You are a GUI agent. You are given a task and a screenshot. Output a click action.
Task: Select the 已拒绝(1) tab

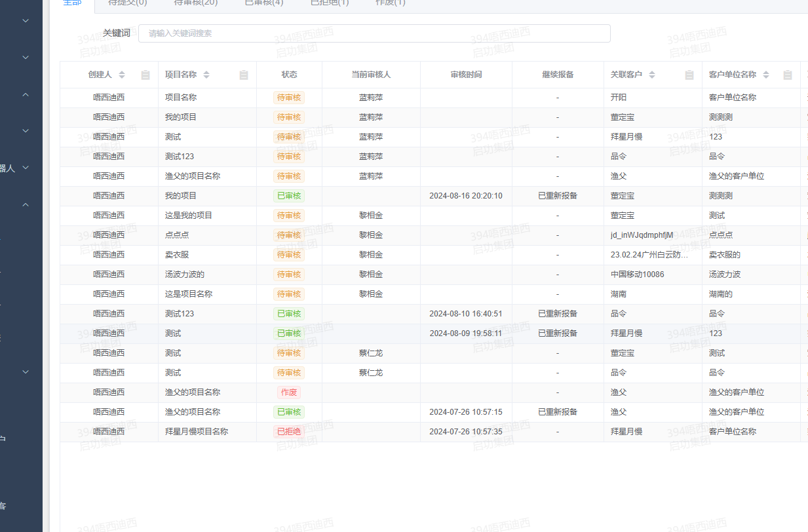[330, 3]
